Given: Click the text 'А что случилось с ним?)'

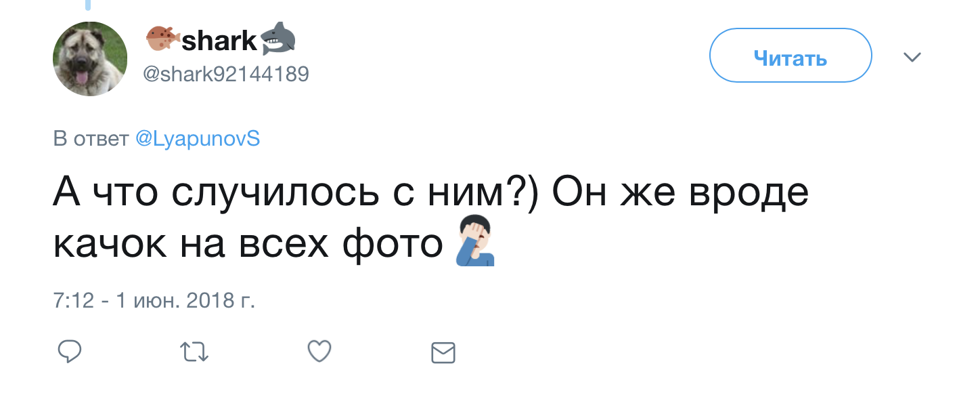Looking at the screenshot, I should [294, 194].
